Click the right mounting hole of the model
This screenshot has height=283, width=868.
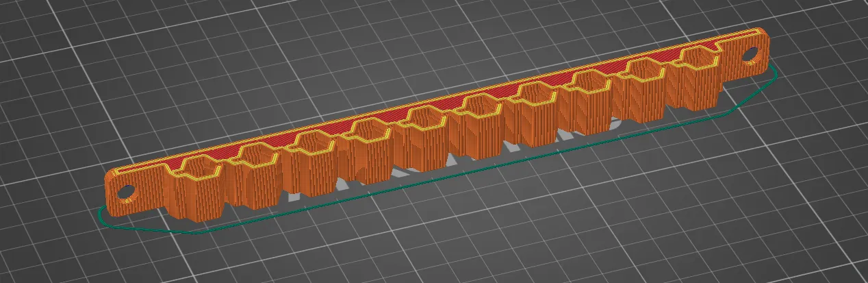coord(751,53)
